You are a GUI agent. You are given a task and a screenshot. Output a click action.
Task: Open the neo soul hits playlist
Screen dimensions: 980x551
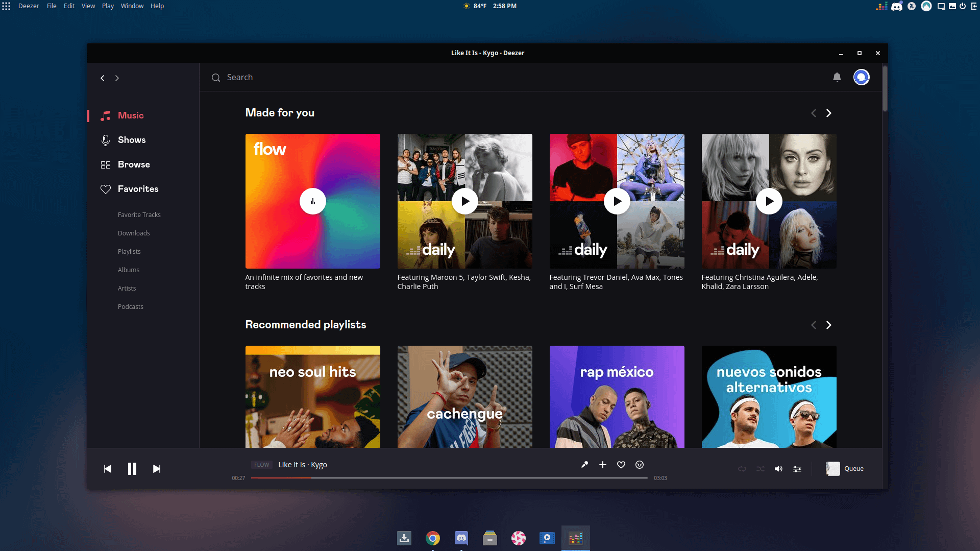(313, 397)
